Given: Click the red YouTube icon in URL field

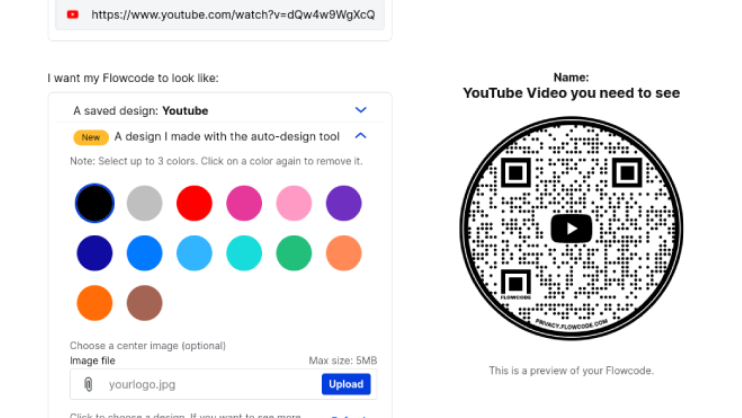Looking at the screenshot, I should pyautogui.click(x=73, y=15).
